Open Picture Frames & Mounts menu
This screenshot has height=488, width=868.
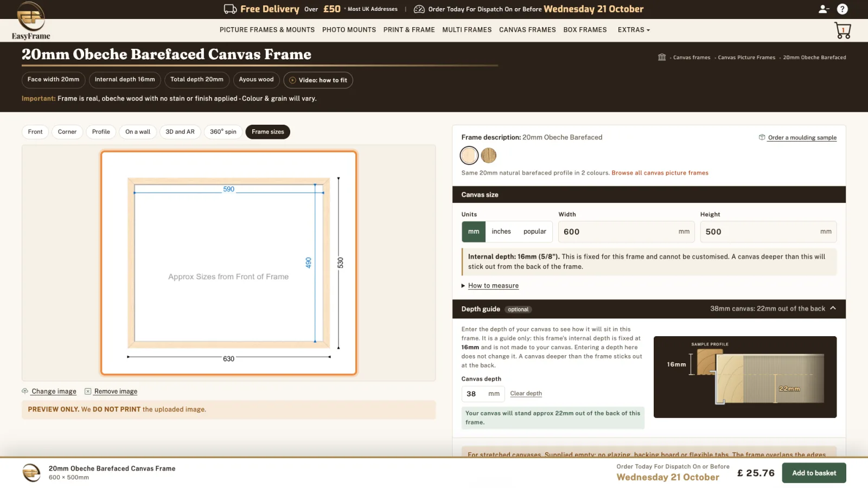(267, 30)
